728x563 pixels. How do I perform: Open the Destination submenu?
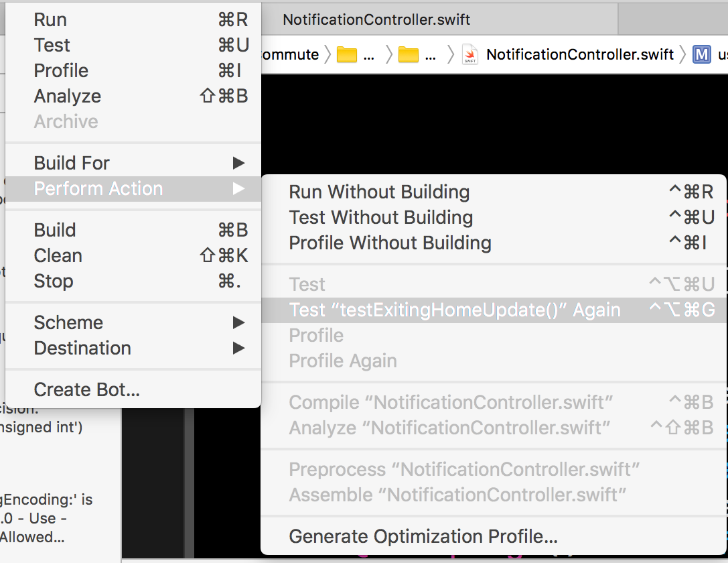pos(133,348)
